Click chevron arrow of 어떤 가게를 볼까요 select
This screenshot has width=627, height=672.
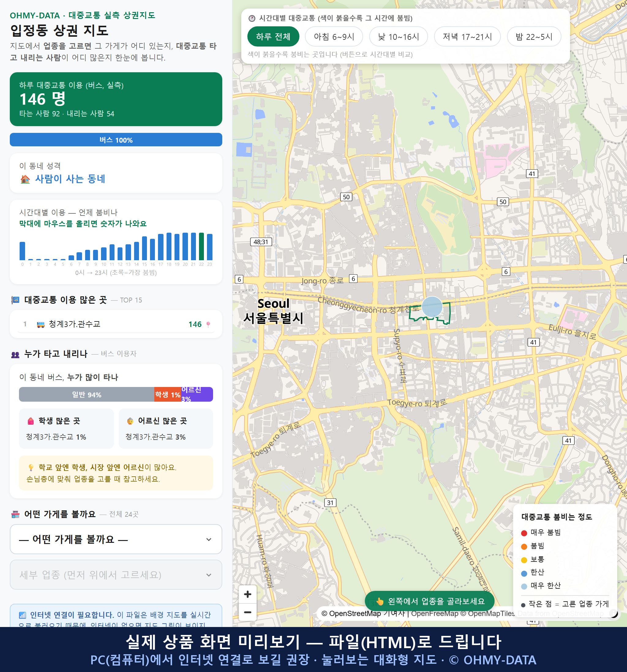209,539
